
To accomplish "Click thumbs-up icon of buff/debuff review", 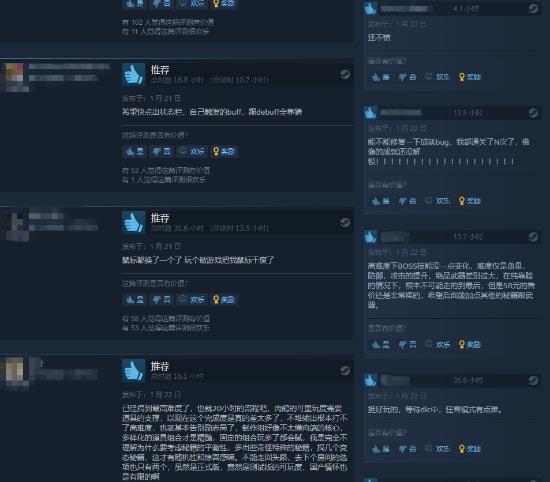I will point(133,74).
